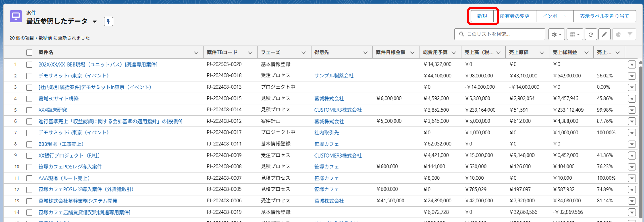Refresh the list with the reload icon
644x222 pixels.
[591, 34]
